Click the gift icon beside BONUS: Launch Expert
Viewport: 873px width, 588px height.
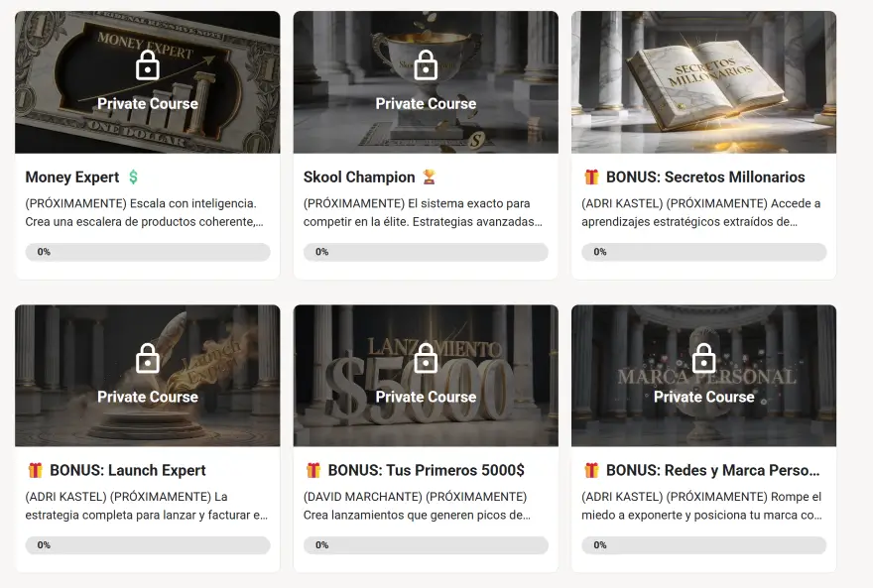pos(36,470)
